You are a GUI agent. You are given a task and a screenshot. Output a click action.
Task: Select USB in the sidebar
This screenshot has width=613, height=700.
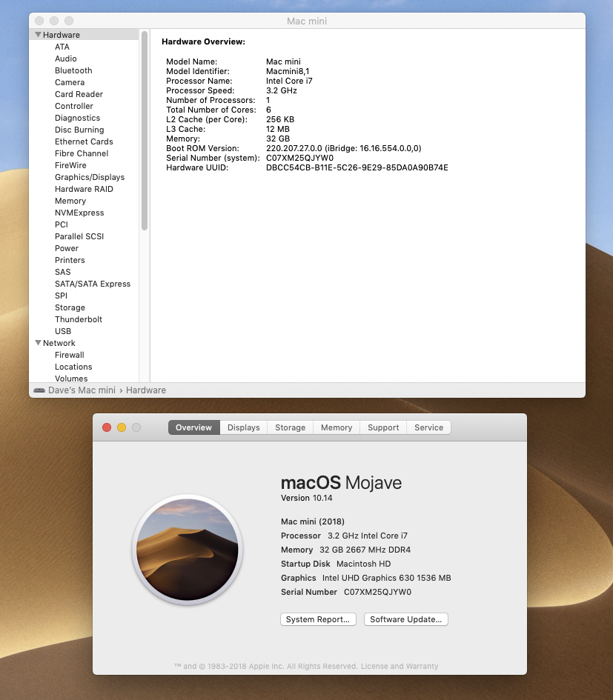coord(63,331)
